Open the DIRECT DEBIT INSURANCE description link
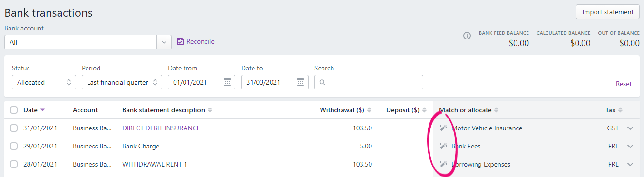The image size is (644, 177). point(161,128)
